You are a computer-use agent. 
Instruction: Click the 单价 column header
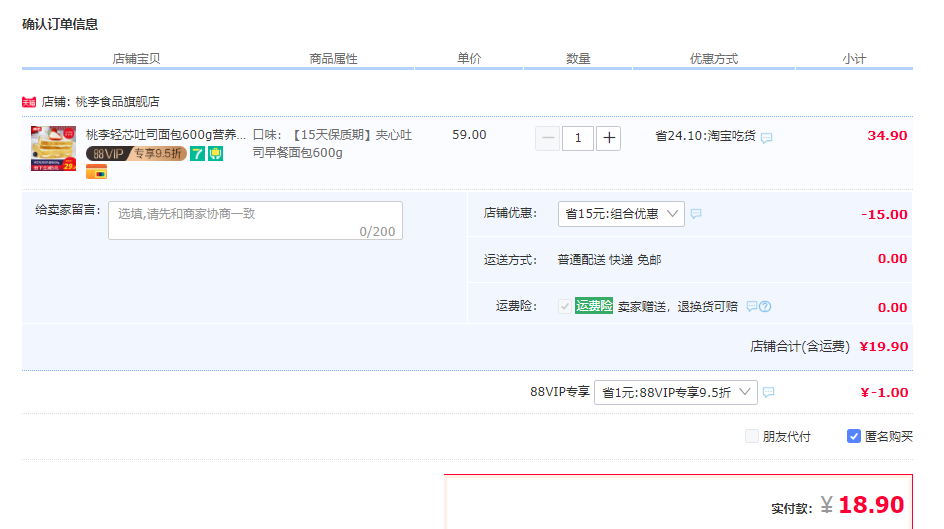[469, 58]
